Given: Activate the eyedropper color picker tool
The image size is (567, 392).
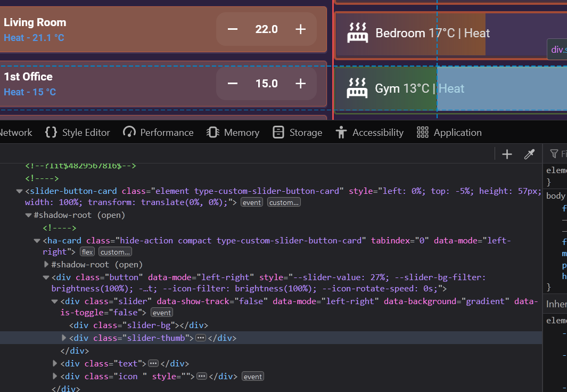Looking at the screenshot, I should (x=529, y=154).
